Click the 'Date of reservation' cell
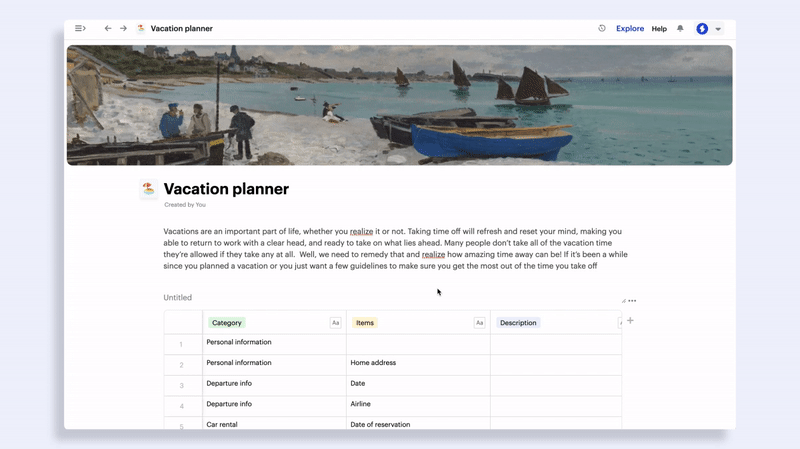Image resolution: width=800 pixels, height=449 pixels. 418,423
